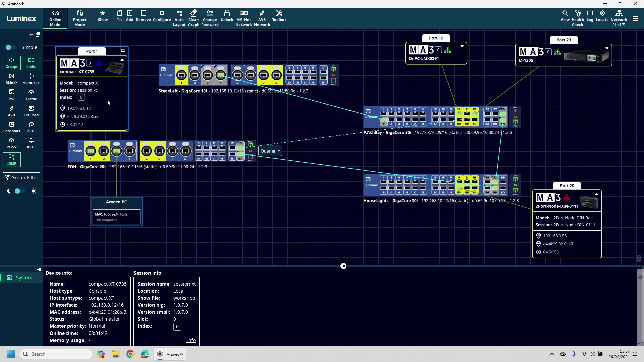
Task: Show PoE overlay from sidebar
Action: [x=12, y=95]
